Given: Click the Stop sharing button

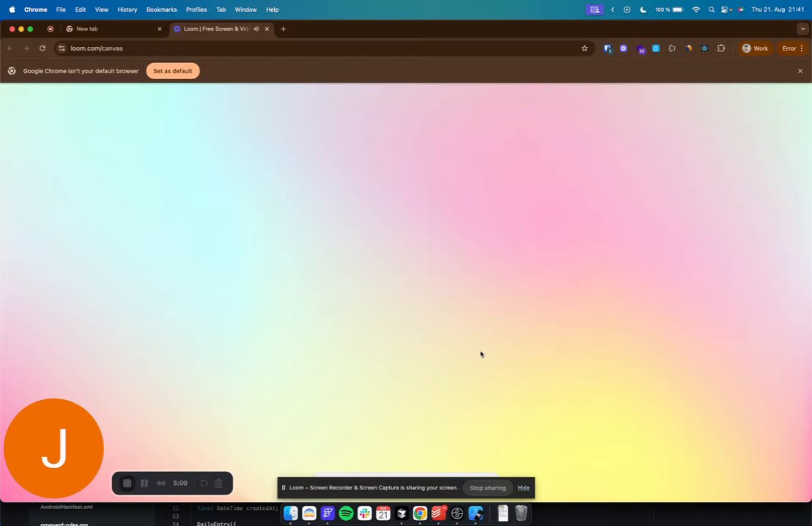Looking at the screenshot, I should (x=487, y=488).
